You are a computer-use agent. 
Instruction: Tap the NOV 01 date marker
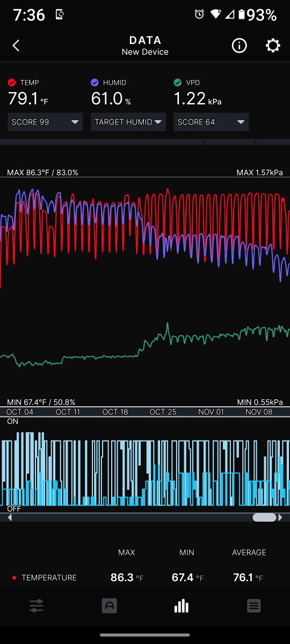(211, 412)
